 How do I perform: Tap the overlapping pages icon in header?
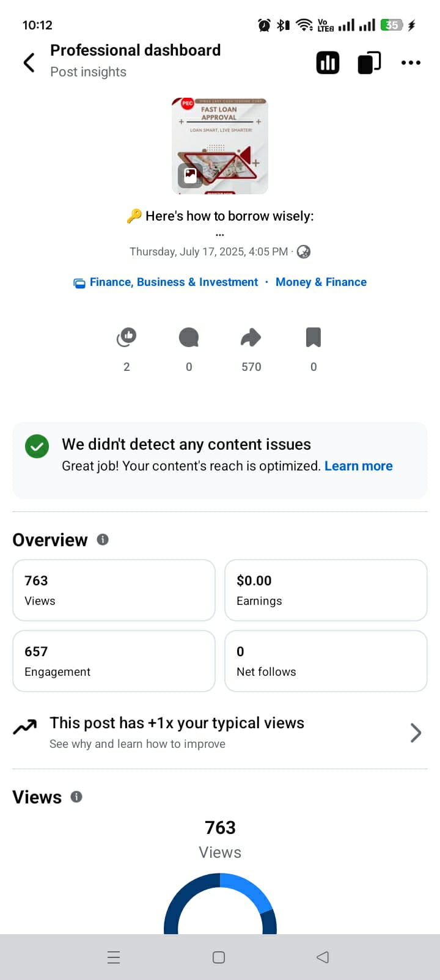(x=369, y=62)
